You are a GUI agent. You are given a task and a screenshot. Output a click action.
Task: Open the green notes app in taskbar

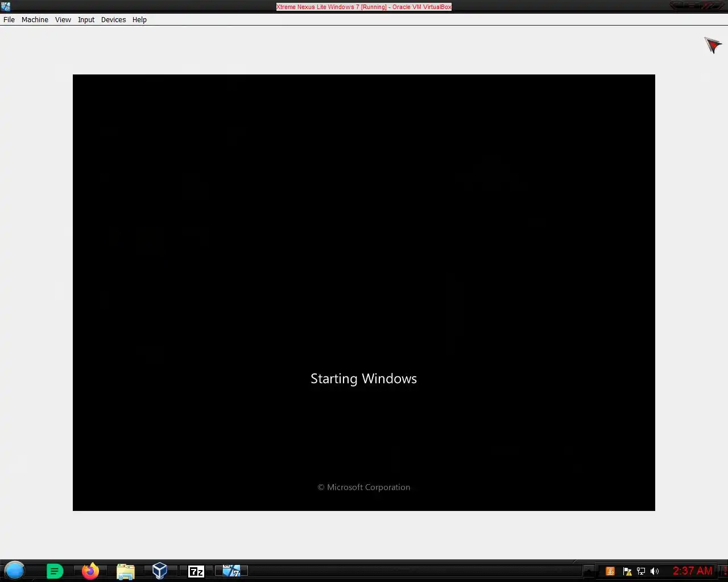coord(55,571)
